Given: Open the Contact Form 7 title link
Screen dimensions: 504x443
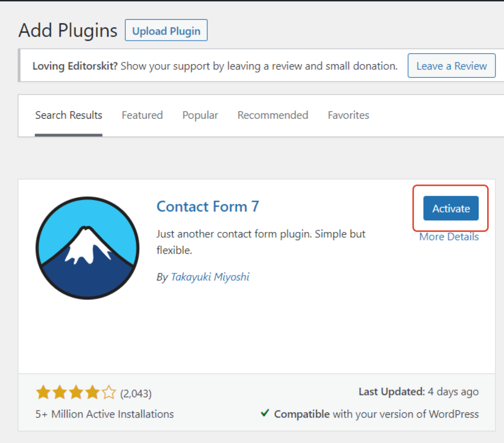Looking at the screenshot, I should click(x=208, y=207).
